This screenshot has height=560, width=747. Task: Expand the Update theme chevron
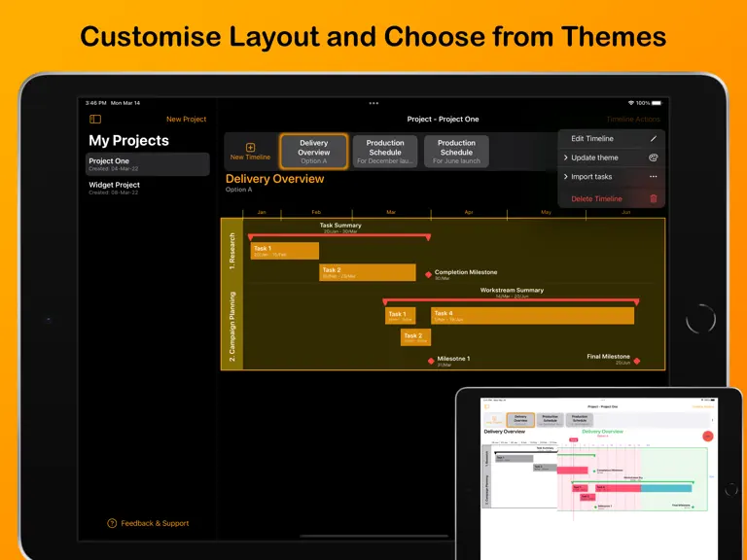click(565, 157)
